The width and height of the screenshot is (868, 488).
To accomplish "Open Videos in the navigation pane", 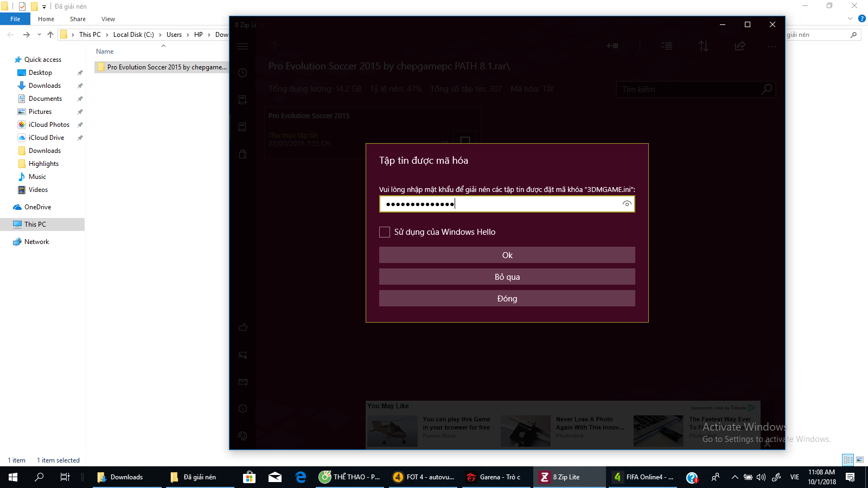I will (x=38, y=190).
